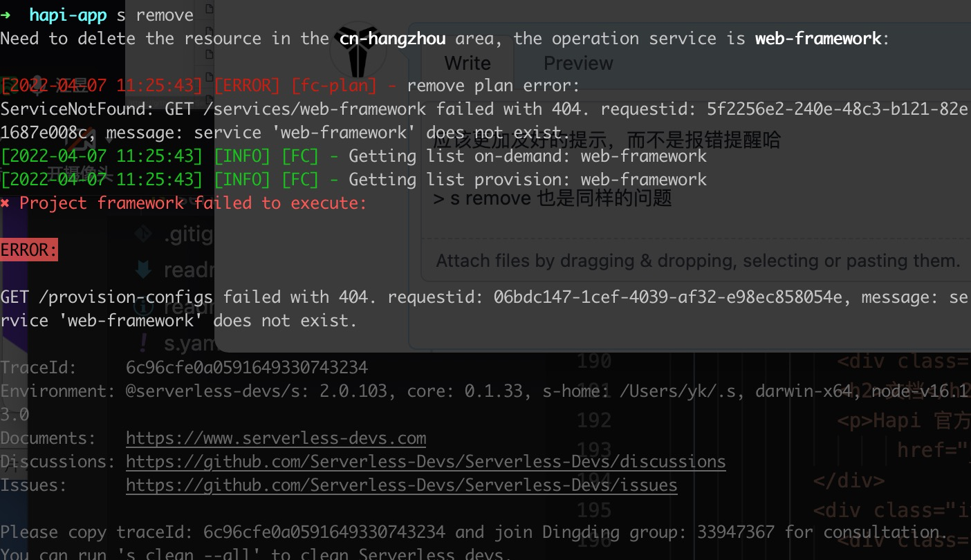Switch to the Write tab
Viewport: 971px width, 560px height.
[468, 62]
